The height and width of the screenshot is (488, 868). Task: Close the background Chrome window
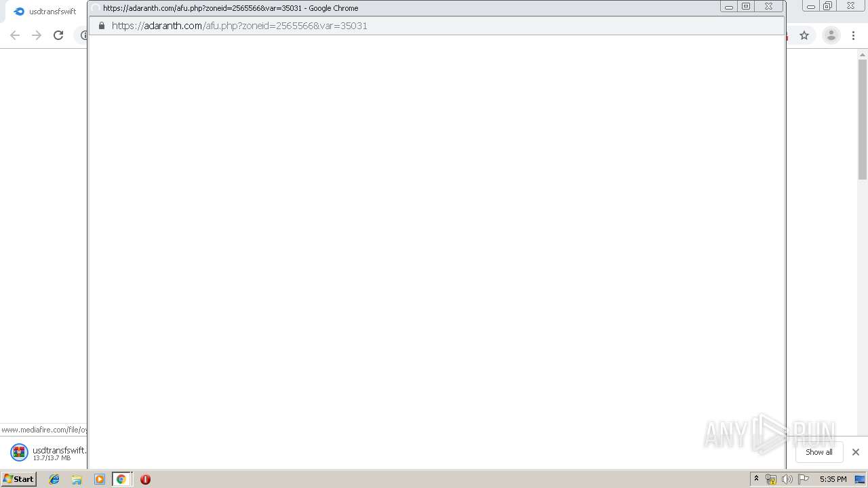click(x=851, y=6)
